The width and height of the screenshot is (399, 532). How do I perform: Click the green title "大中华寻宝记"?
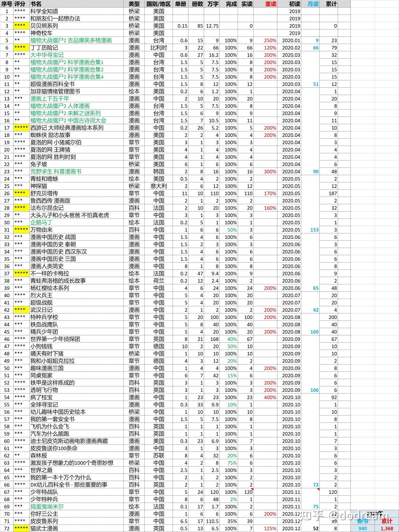pos(47,55)
